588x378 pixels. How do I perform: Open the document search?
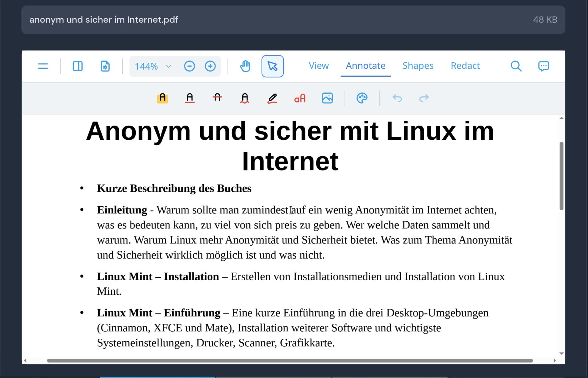[516, 66]
